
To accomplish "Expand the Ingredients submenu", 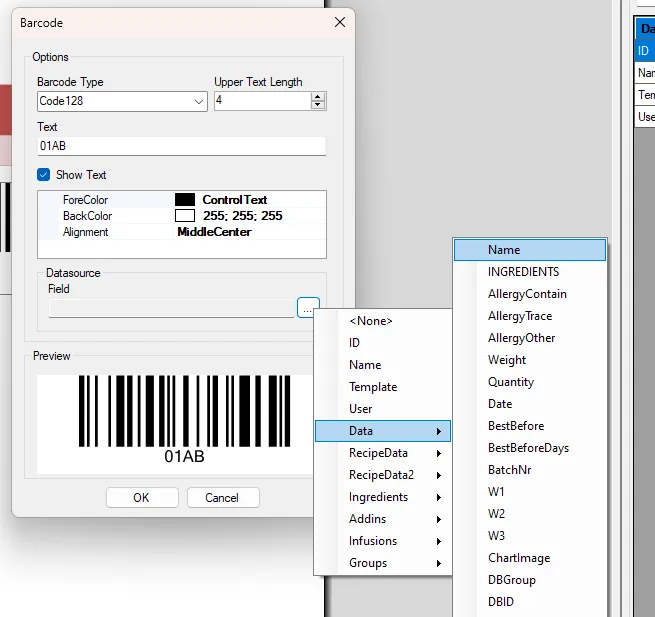I will pos(383,497).
